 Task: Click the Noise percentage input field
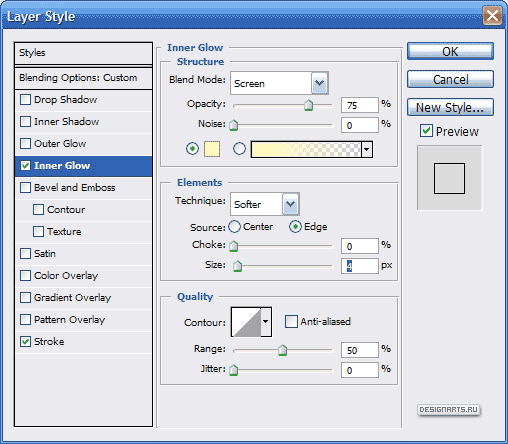(x=360, y=125)
